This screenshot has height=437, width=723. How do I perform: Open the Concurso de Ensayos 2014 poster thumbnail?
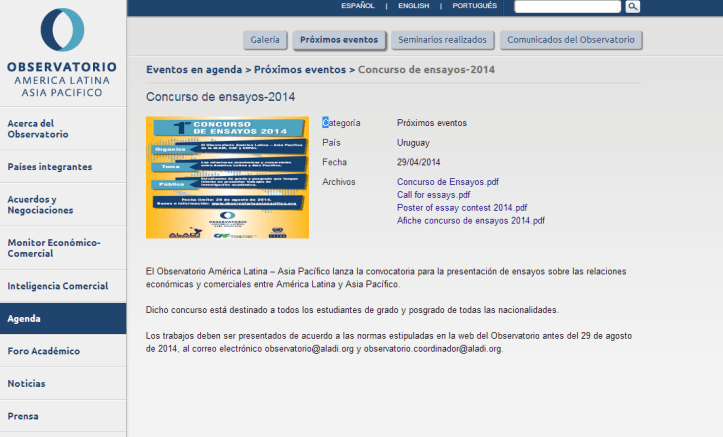click(x=227, y=177)
